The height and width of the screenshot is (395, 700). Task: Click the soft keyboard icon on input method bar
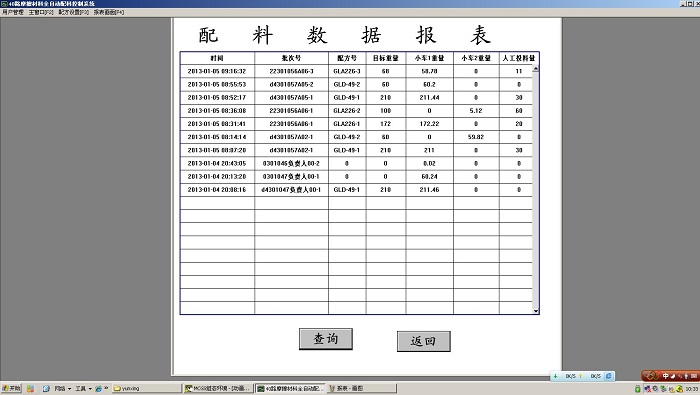tap(693, 376)
